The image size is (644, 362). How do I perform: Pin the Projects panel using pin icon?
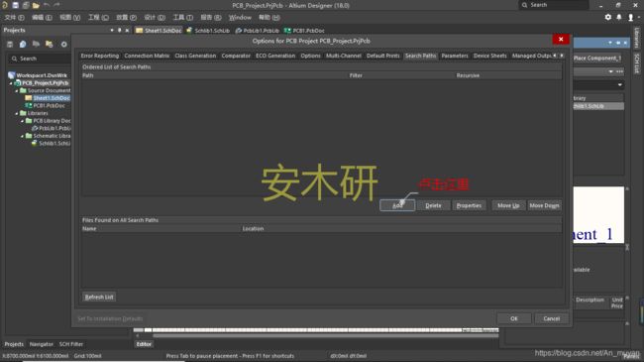[x=120, y=30]
